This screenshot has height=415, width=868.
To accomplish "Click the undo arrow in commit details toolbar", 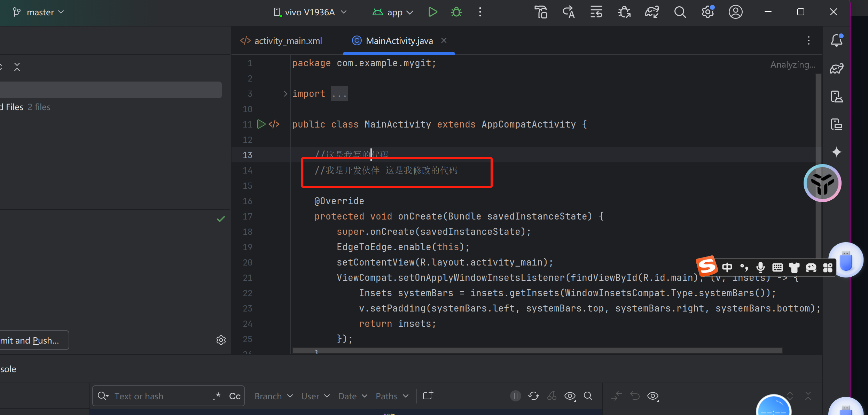I will (635, 396).
